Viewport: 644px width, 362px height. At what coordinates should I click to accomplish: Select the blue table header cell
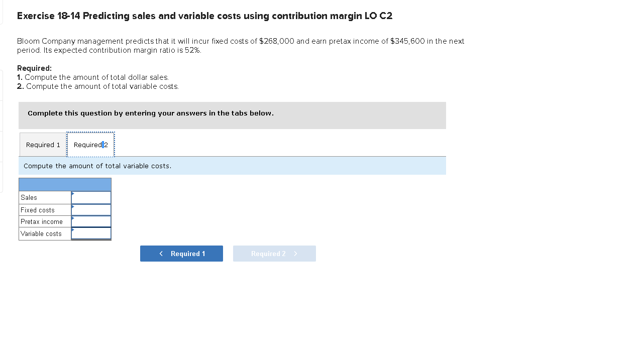coord(65,184)
